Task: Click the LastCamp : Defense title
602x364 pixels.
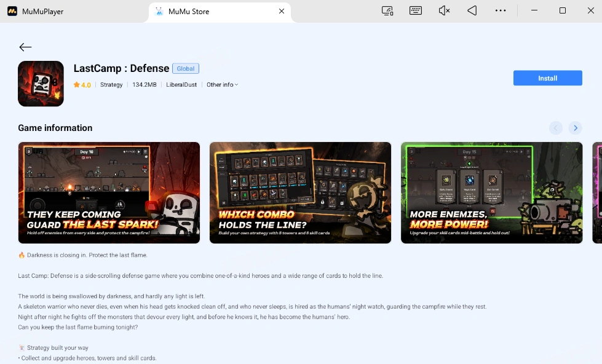Action: 121,68
